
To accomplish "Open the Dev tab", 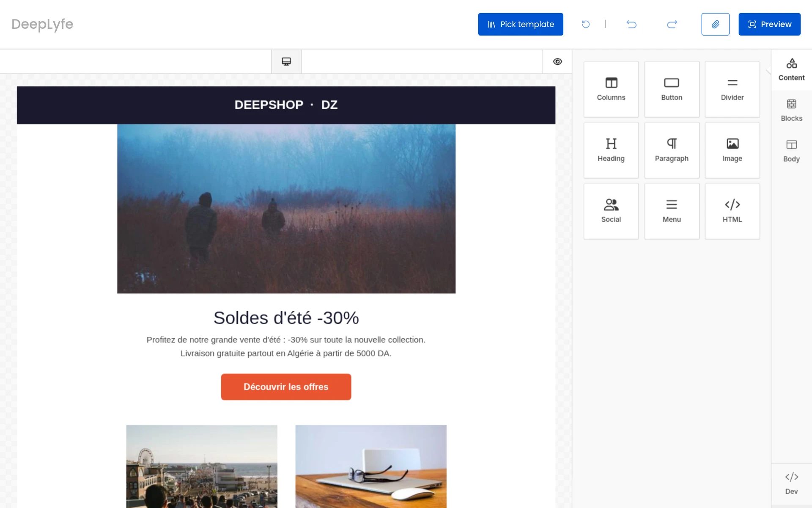I will pos(791,483).
